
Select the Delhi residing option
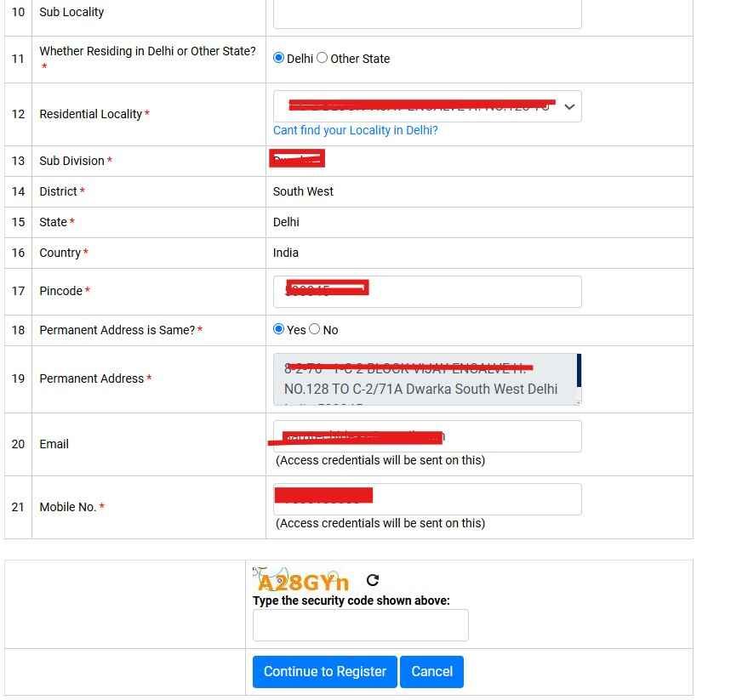pos(278,58)
